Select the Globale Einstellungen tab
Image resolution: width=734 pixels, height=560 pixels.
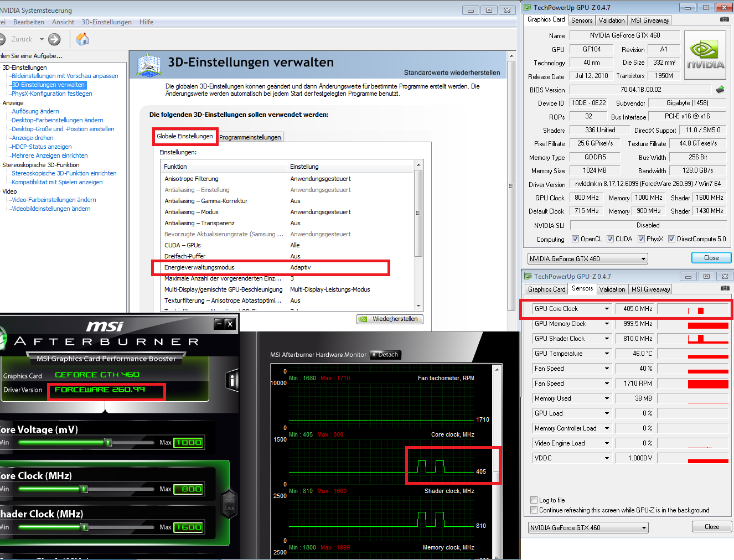[185, 136]
